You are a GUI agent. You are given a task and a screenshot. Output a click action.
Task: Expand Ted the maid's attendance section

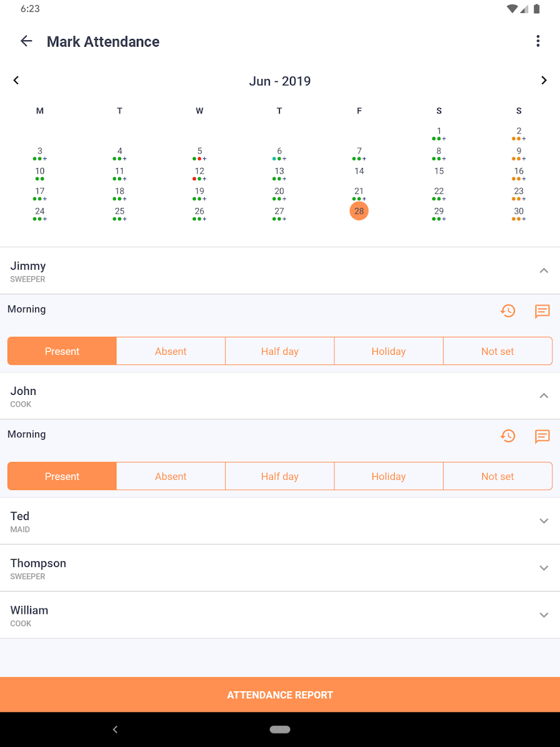click(544, 521)
